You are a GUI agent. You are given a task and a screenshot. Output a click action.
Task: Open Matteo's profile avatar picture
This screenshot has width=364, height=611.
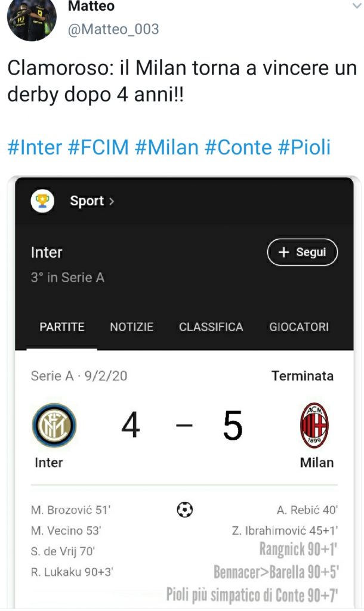pyautogui.click(x=31, y=18)
